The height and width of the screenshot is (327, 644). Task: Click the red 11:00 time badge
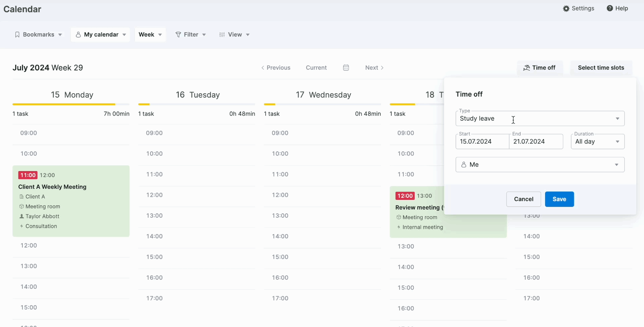28,175
